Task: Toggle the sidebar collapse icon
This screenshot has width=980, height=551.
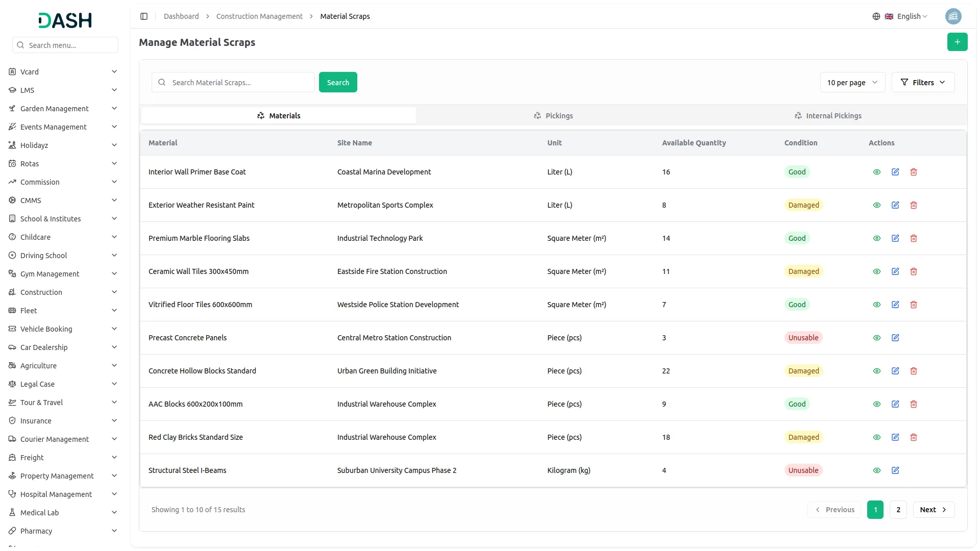Action: point(144,16)
